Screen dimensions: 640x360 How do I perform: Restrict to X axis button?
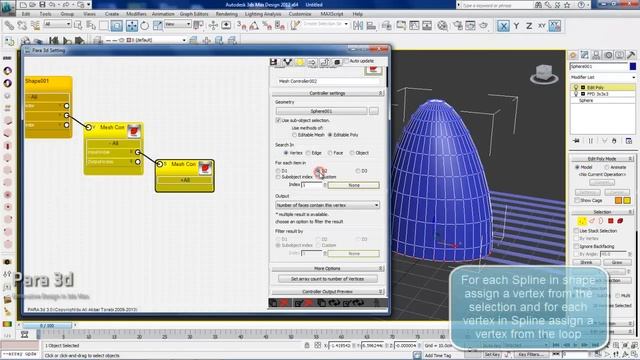pyautogui.click(x=503, y=26)
